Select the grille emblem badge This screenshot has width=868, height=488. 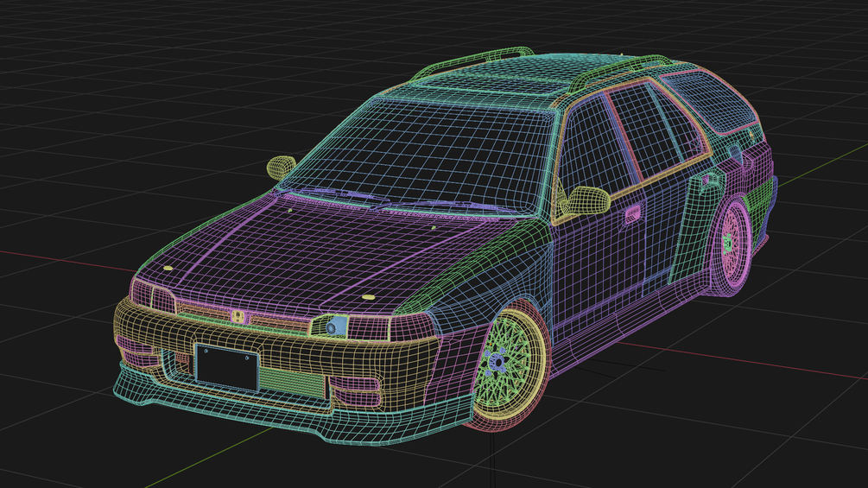coord(238,317)
